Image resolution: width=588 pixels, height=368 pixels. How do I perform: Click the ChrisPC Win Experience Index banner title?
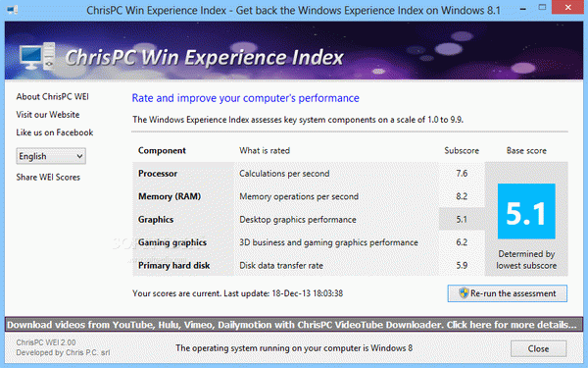(204, 58)
